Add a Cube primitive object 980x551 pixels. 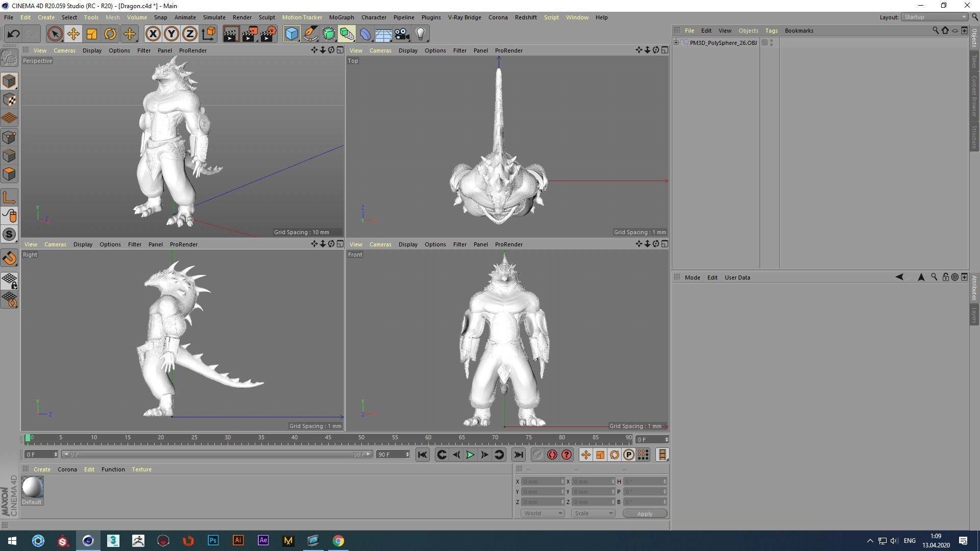click(x=291, y=34)
